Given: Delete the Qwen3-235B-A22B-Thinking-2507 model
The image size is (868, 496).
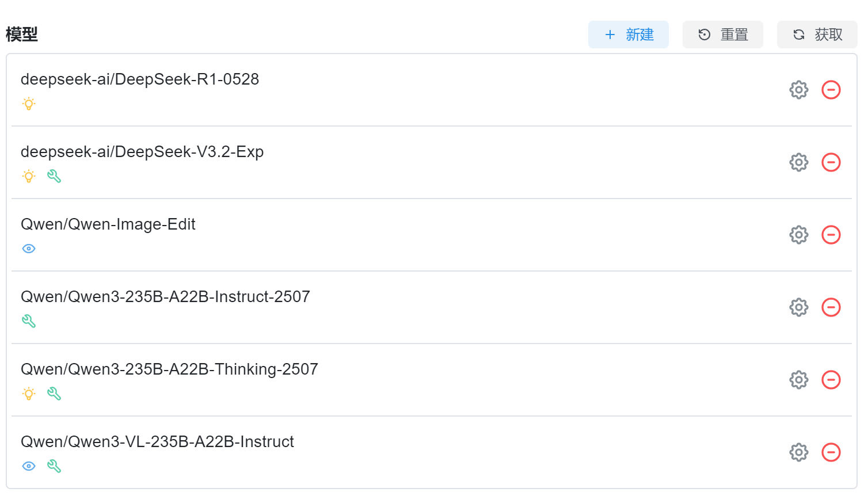Looking at the screenshot, I should 831,380.
